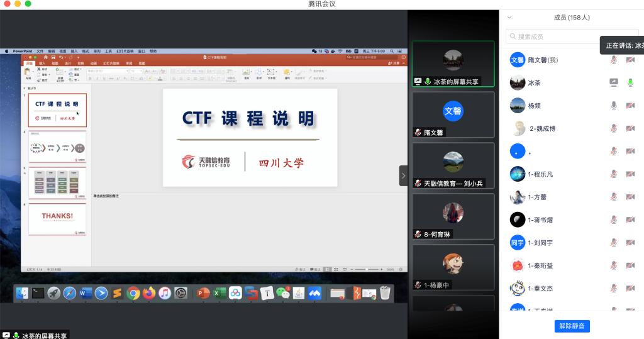Open the 文件 menu in the menu bar
Screen dimensions: 644x339
point(40,50)
